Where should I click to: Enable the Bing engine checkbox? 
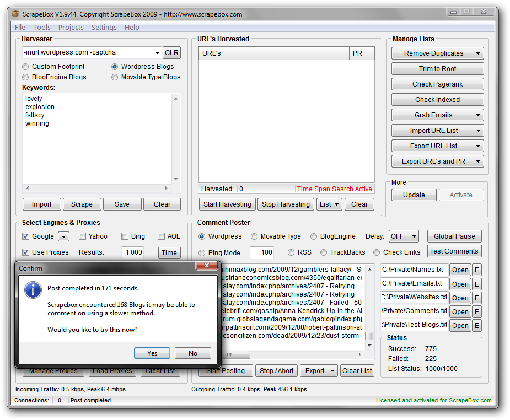[125, 236]
